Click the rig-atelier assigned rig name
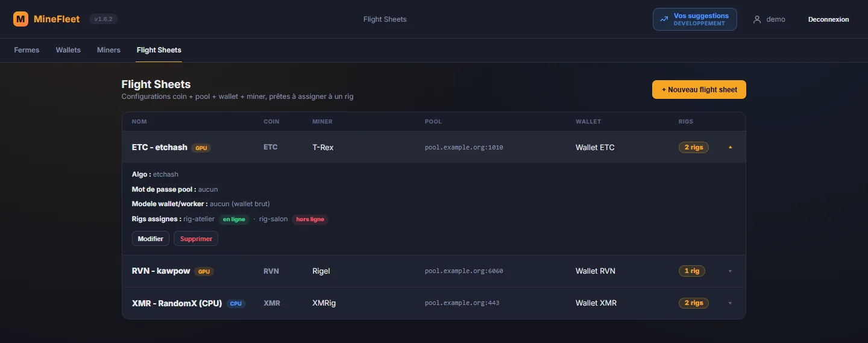868x343 pixels. click(199, 219)
